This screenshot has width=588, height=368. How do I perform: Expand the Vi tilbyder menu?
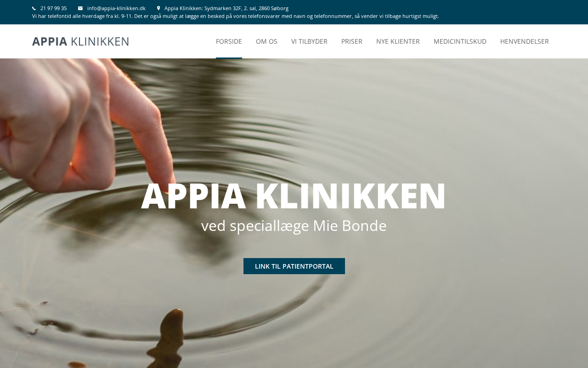point(309,41)
